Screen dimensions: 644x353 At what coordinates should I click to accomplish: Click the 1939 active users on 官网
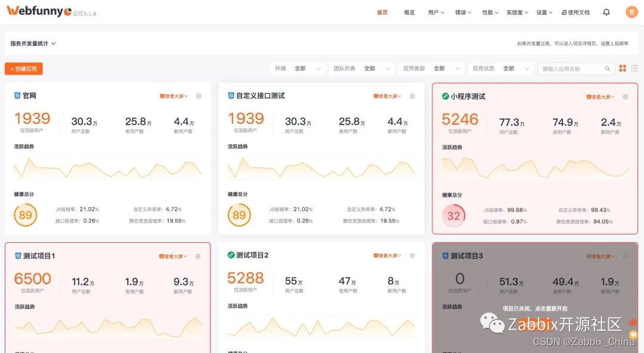(32, 119)
